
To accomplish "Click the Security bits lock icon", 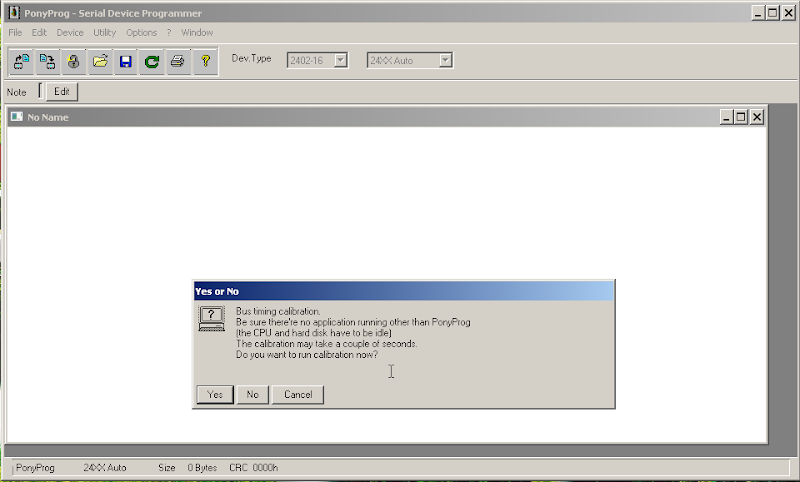I will [x=73, y=62].
